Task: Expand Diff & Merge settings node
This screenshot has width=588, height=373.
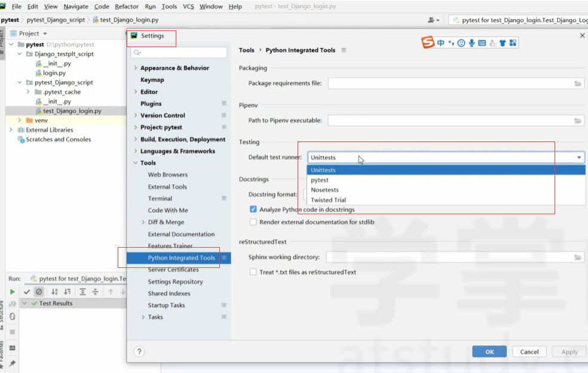Action: [143, 222]
